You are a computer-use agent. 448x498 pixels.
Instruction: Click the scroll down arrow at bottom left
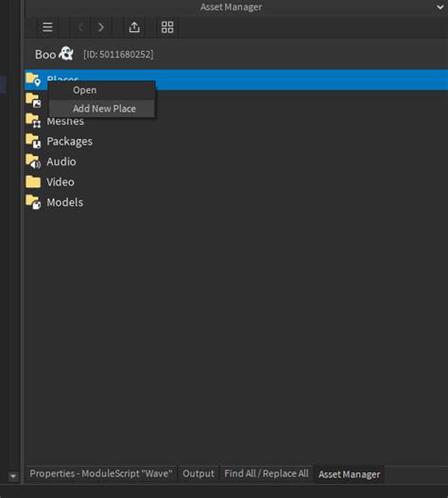pyautogui.click(x=13, y=476)
